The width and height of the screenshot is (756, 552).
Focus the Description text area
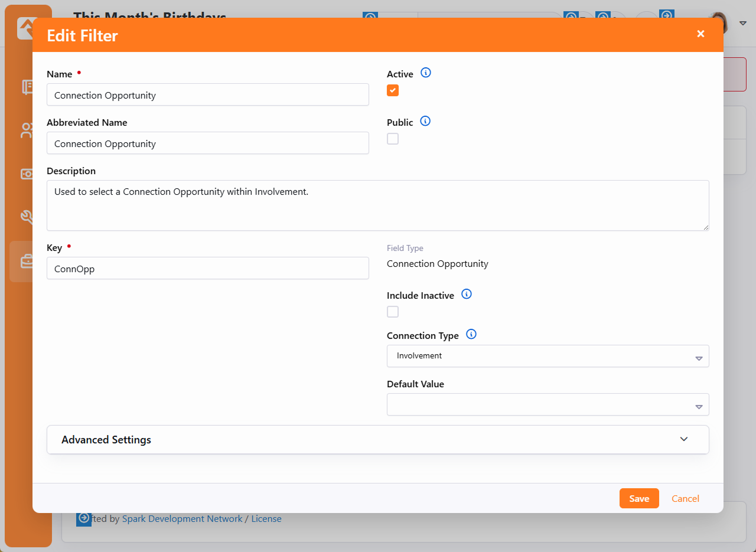(x=377, y=205)
